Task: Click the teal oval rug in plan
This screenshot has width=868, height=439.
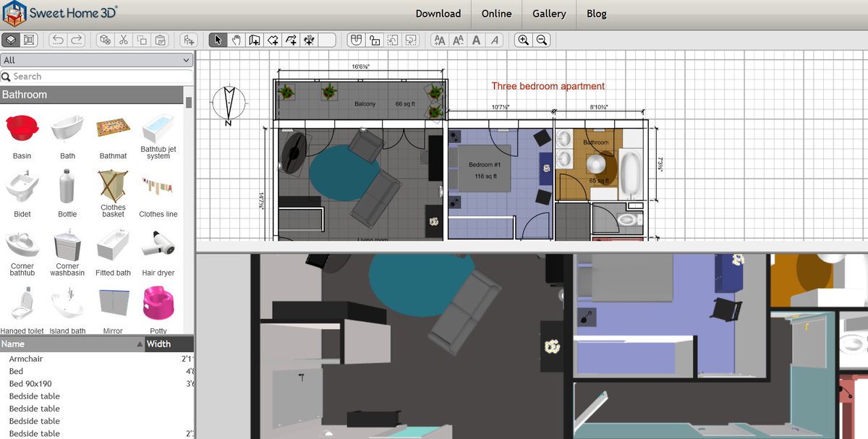Action: tap(344, 173)
